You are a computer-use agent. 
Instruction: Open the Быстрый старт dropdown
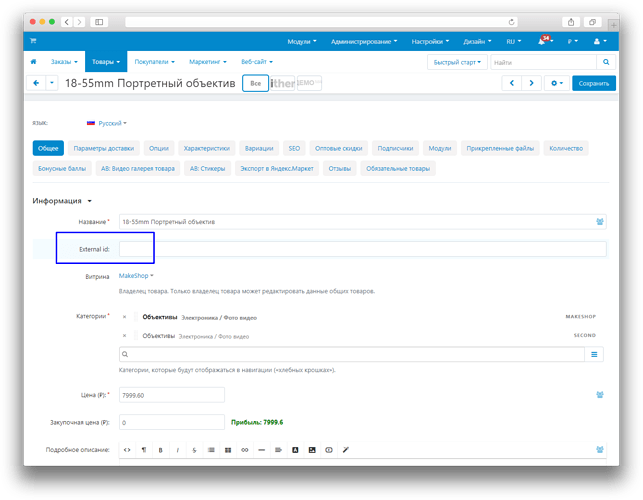pos(457,62)
